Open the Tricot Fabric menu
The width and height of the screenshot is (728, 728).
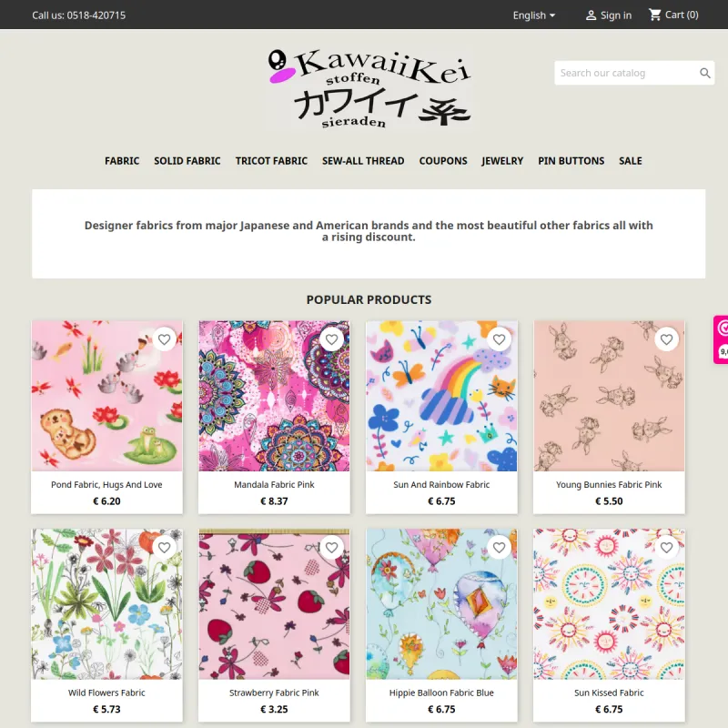click(271, 161)
